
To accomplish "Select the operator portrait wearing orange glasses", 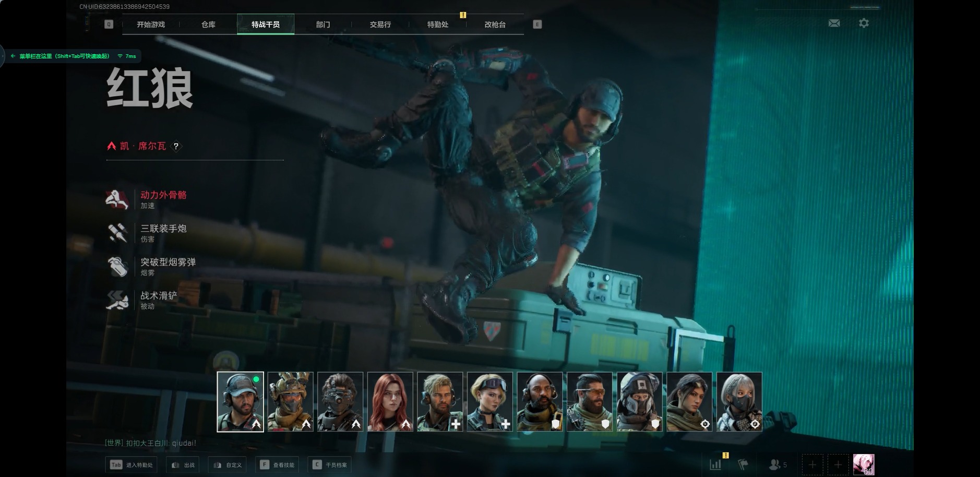I will pyautogui.click(x=590, y=402).
